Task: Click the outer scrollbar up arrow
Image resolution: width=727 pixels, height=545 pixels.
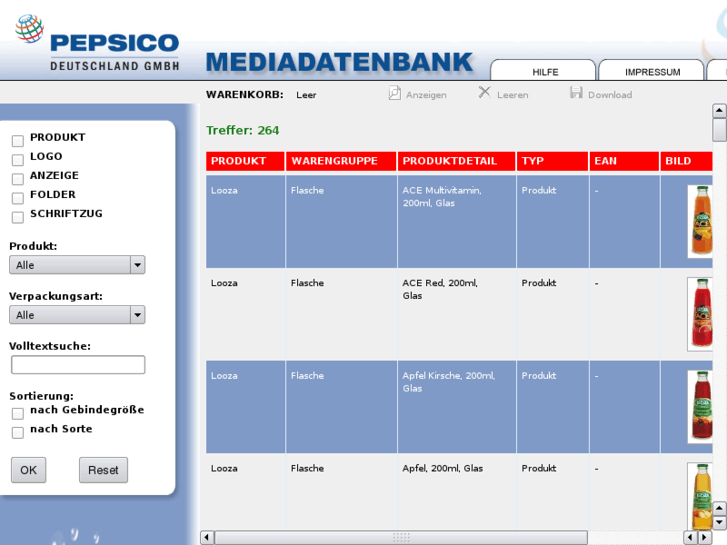Action: click(719, 110)
